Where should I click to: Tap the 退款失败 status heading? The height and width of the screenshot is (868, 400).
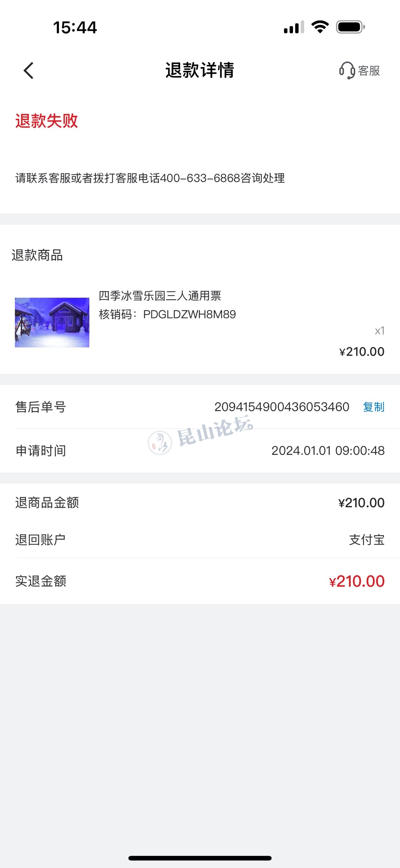pyautogui.click(x=46, y=121)
